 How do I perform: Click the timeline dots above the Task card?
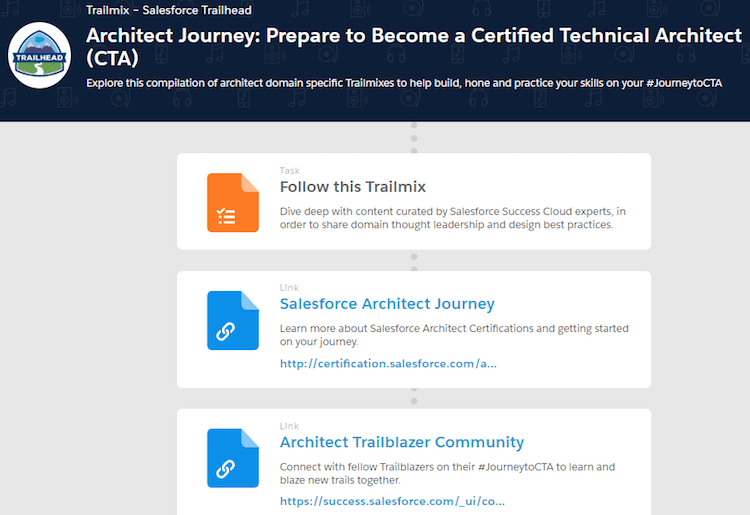click(414, 137)
